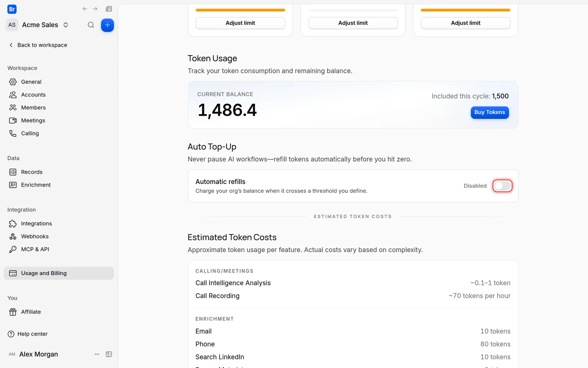Go forward with the right arrow icon
The width and height of the screenshot is (588, 368).
pos(95,9)
